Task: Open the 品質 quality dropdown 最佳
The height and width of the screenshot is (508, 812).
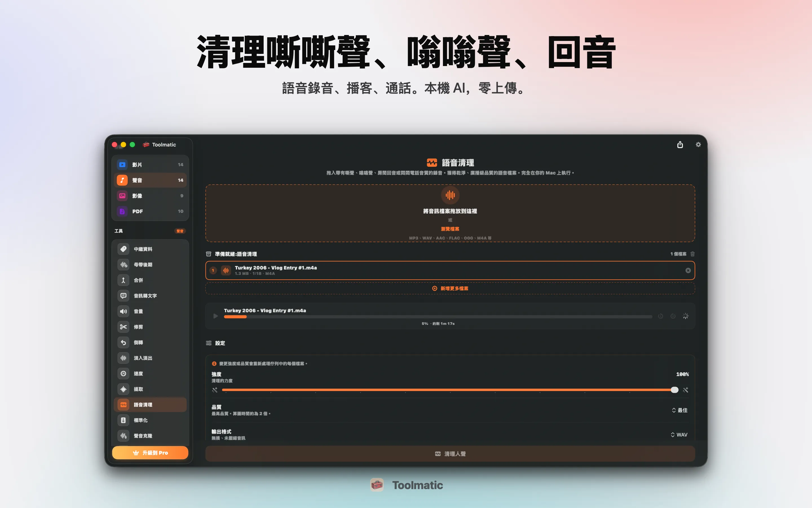Action: click(x=680, y=410)
